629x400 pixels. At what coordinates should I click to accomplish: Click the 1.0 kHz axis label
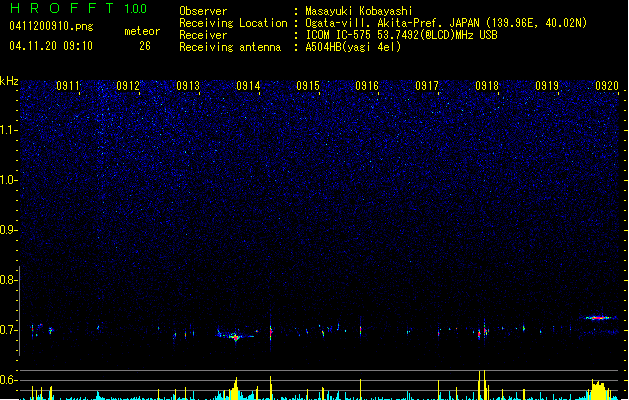[9, 180]
